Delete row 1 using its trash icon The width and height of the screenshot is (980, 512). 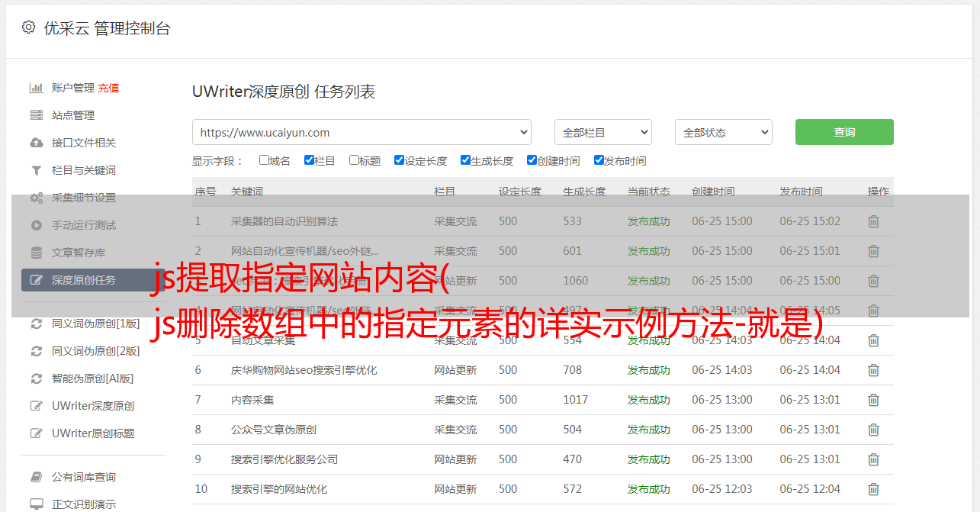pyautogui.click(x=873, y=221)
